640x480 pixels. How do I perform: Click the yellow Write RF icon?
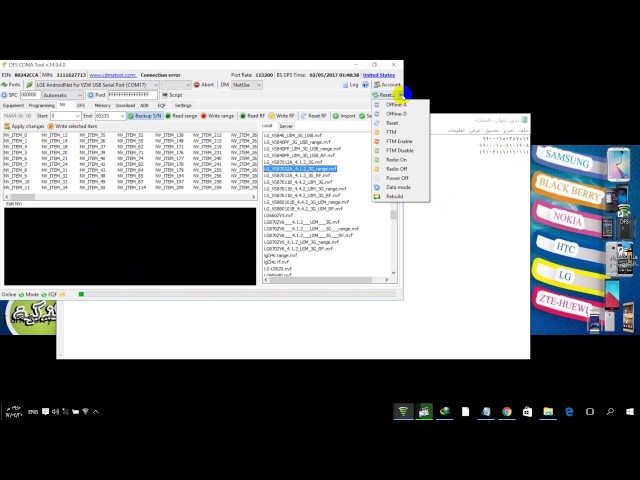(x=271, y=116)
